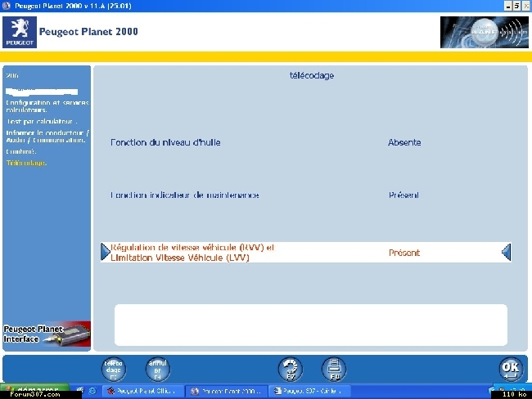Click the right blue arrow on RVV row
This screenshot has width=532, height=399.
pyautogui.click(x=506, y=252)
